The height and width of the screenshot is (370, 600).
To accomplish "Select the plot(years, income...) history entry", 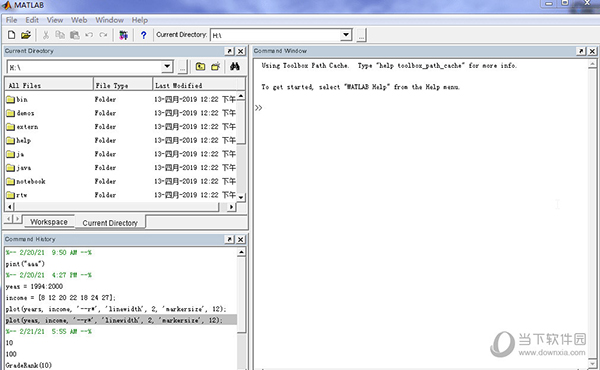I will click(116, 309).
